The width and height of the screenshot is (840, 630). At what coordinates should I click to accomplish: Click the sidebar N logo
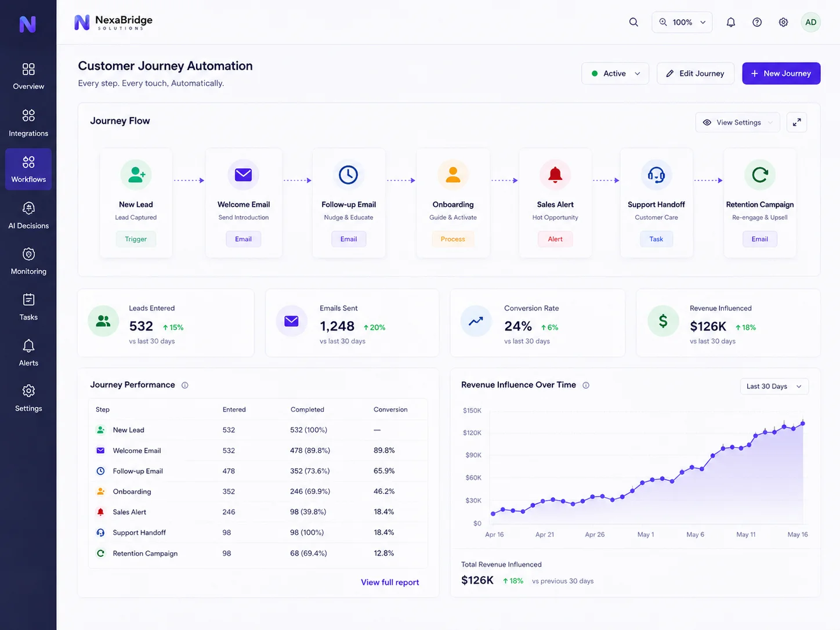28,24
